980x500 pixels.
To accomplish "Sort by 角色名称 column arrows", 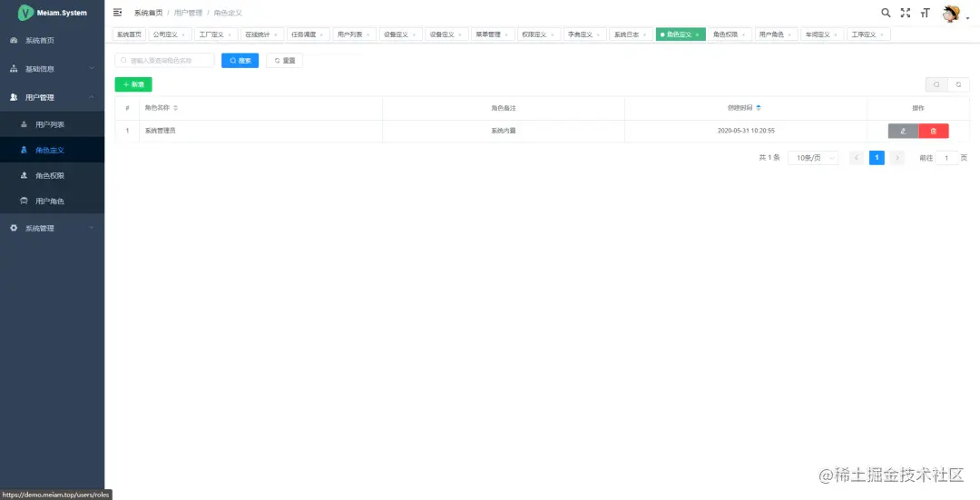I will [x=176, y=108].
